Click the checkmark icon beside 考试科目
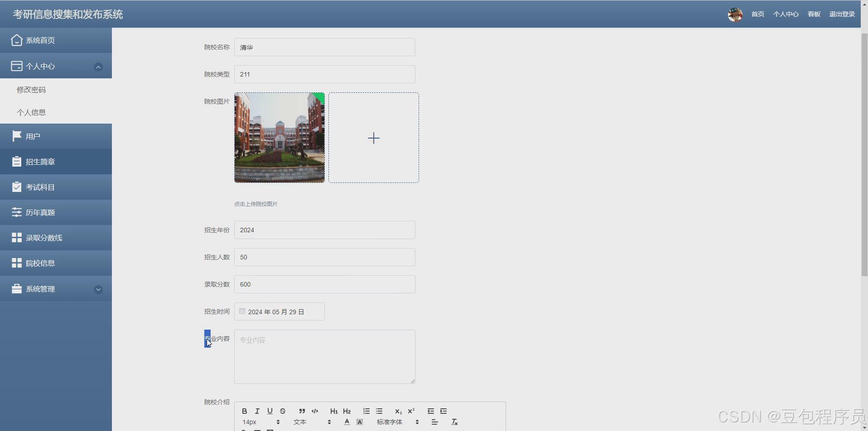This screenshot has width=868, height=431. click(17, 187)
